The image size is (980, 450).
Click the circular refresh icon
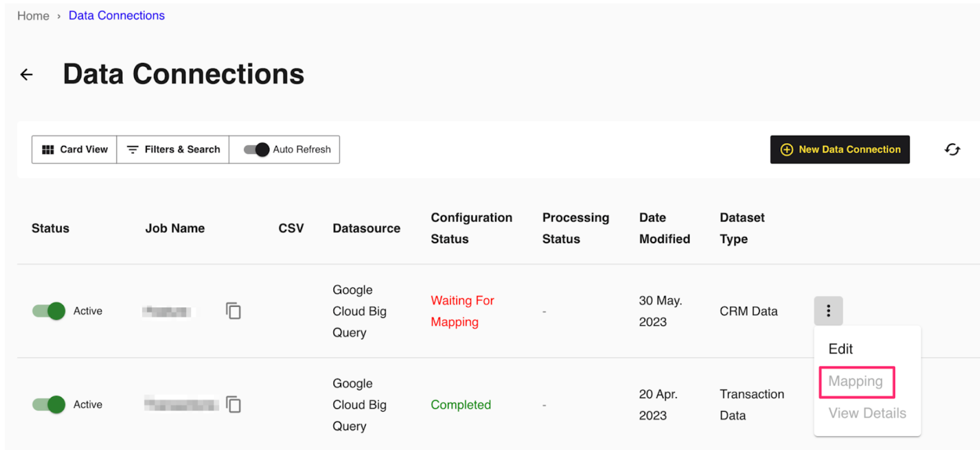click(x=952, y=149)
